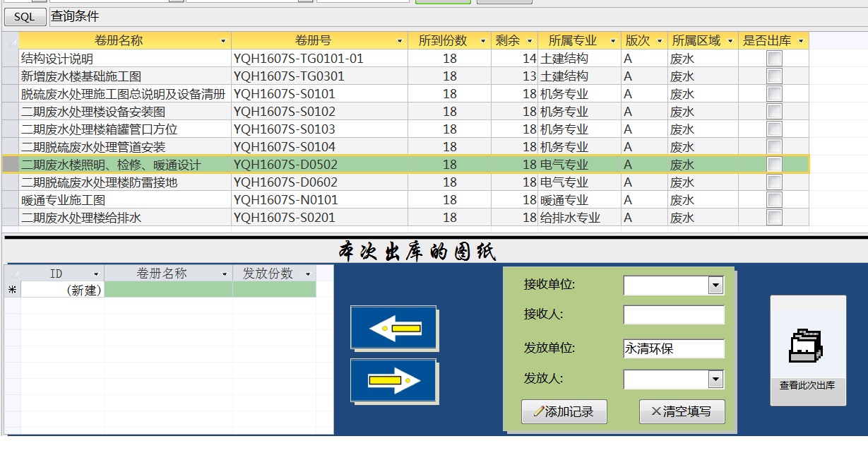Expand the 接收单位 dropdown list

715,286
